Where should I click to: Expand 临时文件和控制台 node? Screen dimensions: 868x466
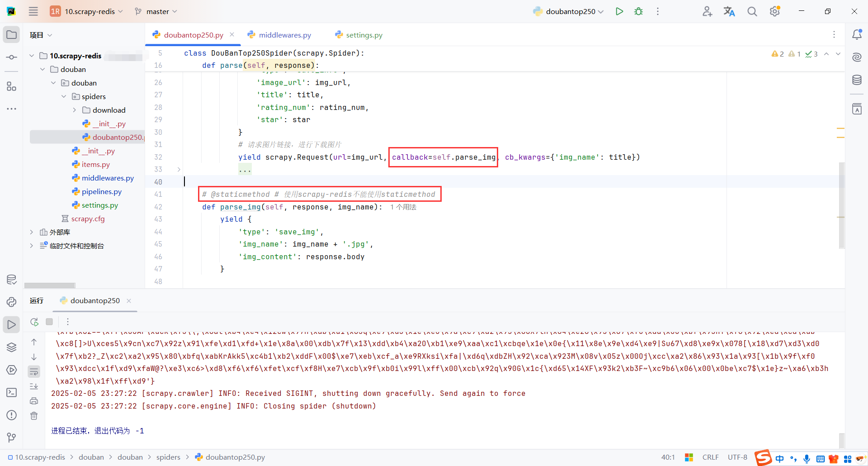pyautogui.click(x=32, y=246)
